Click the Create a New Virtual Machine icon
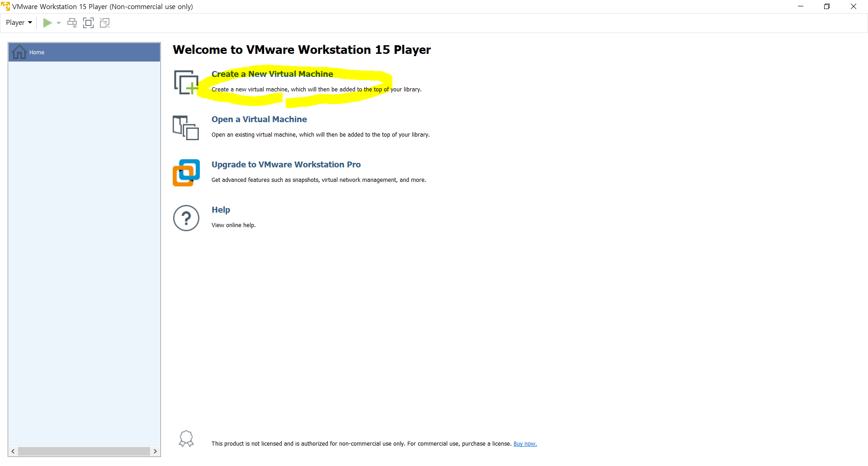The height and width of the screenshot is (466, 868). coord(186,82)
